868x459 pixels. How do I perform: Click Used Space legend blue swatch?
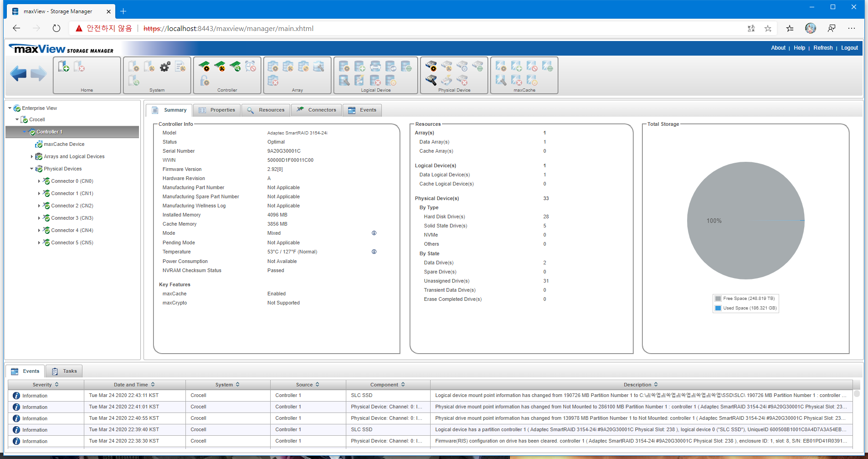pos(718,308)
